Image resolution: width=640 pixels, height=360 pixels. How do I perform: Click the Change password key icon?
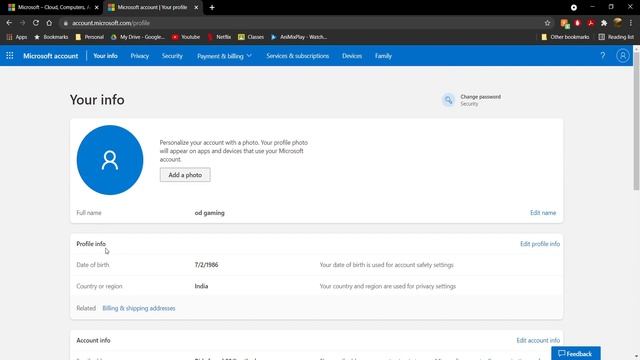pos(448,100)
